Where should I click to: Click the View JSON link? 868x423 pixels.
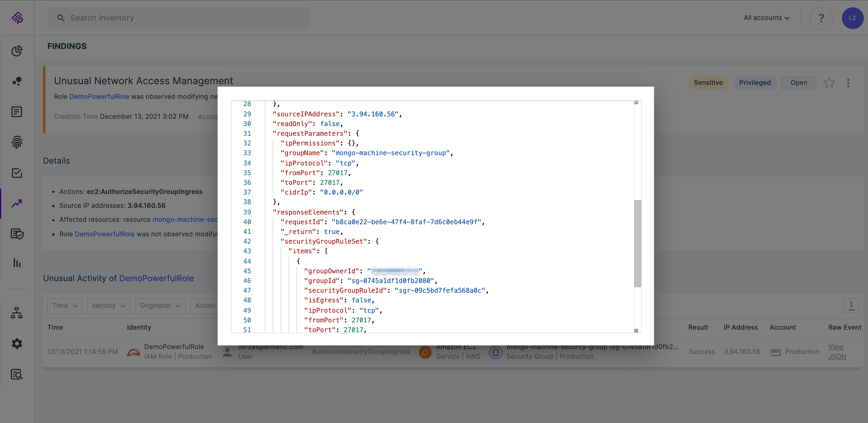(x=837, y=351)
